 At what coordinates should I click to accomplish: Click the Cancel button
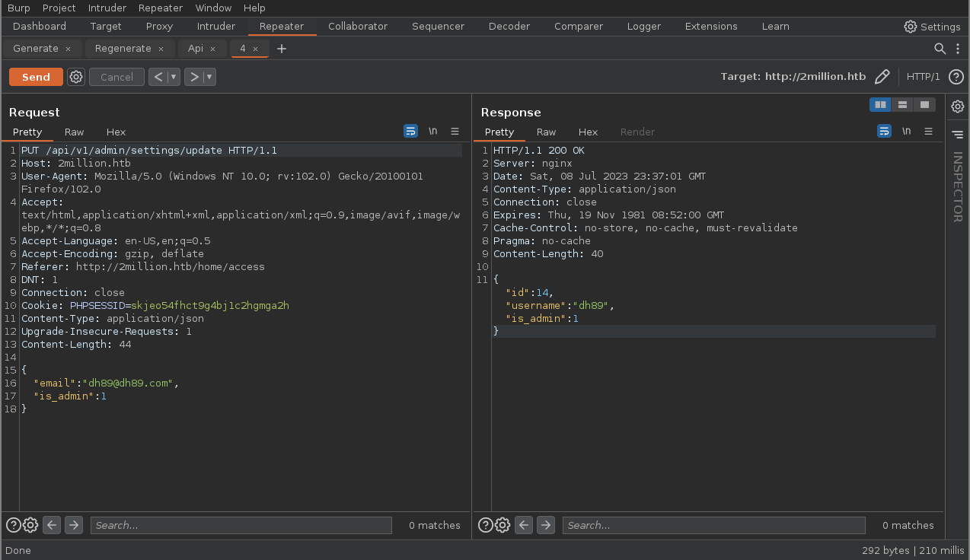116,77
